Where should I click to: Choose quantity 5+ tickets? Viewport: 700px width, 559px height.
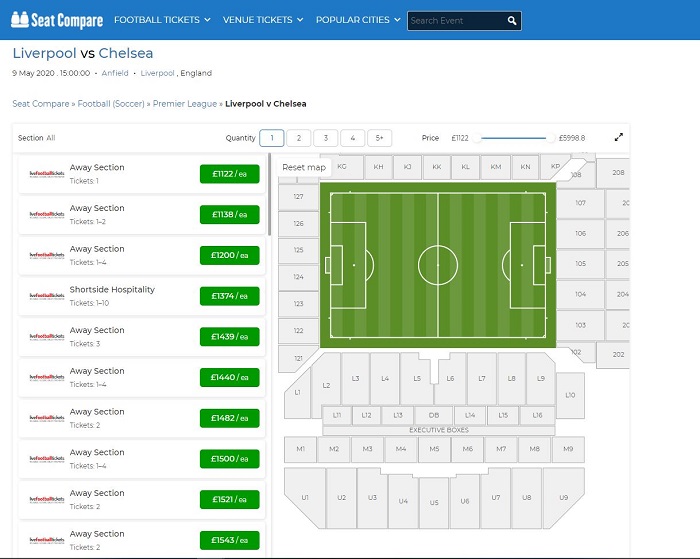[x=379, y=138]
